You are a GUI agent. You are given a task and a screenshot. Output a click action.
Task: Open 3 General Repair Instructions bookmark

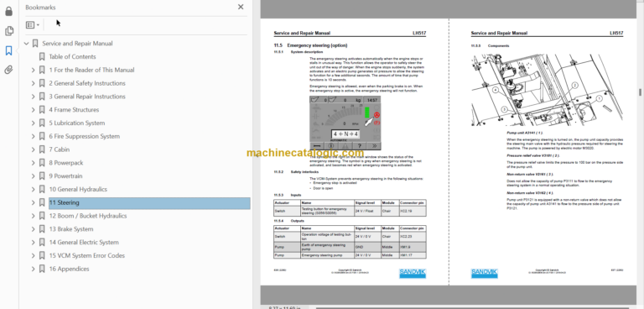pos(87,97)
